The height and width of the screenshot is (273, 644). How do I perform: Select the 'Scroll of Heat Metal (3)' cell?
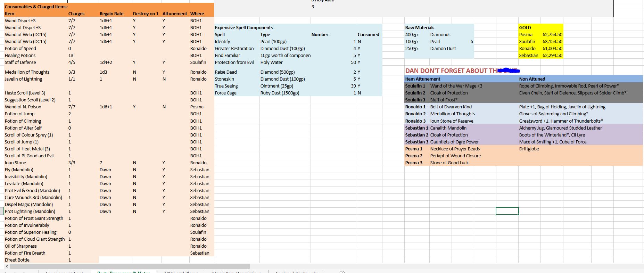pos(27,149)
